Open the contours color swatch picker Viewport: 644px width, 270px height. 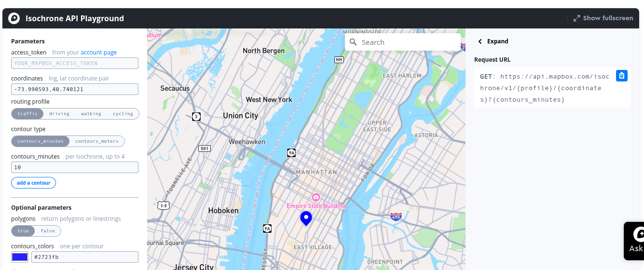click(19, 257)
